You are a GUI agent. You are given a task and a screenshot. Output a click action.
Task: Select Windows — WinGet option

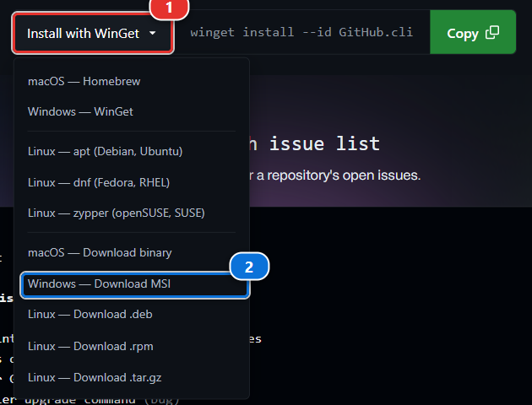pos(131,112)
